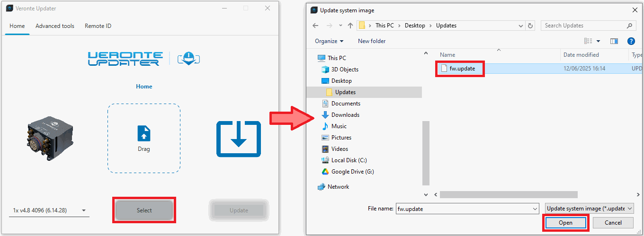The image size is (644, 236).
Task: Select the fw.update file
Action: coord(461,69)
